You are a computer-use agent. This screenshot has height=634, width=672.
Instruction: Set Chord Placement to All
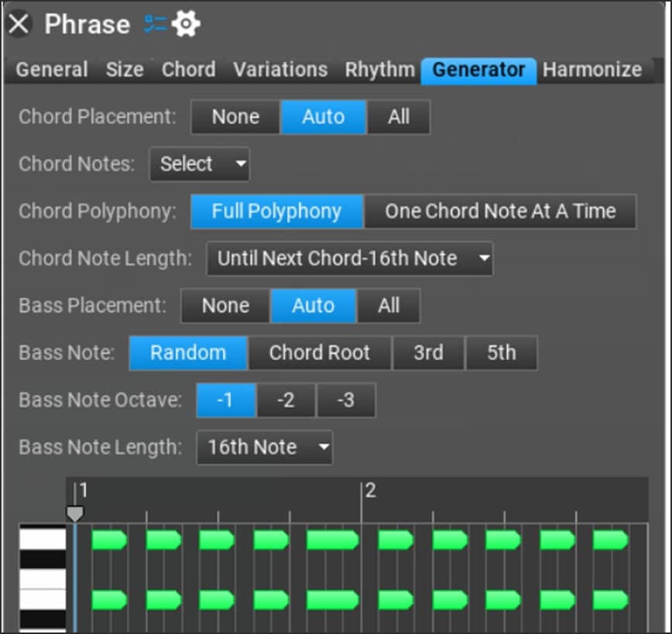point(399,117)
